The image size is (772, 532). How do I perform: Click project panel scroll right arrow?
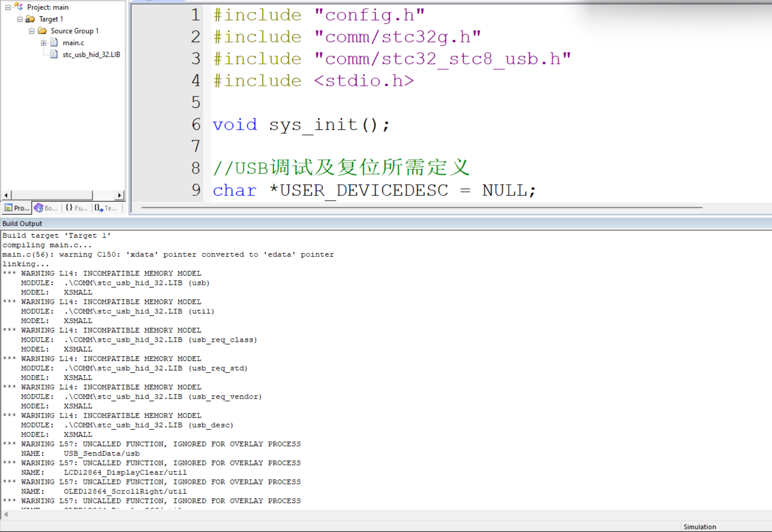[120, 195]
